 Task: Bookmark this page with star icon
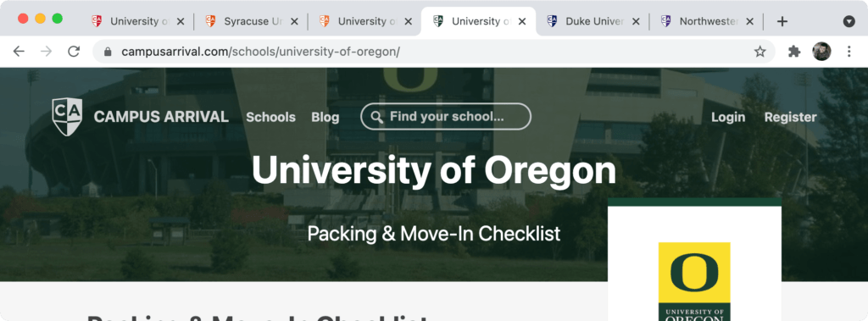[760, 52]
